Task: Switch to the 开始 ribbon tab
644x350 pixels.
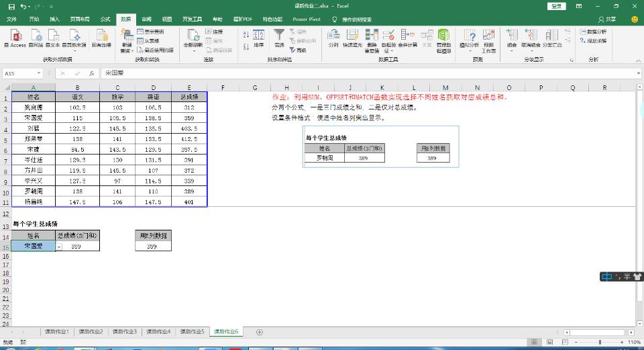Action: click(x=34, y=19)
